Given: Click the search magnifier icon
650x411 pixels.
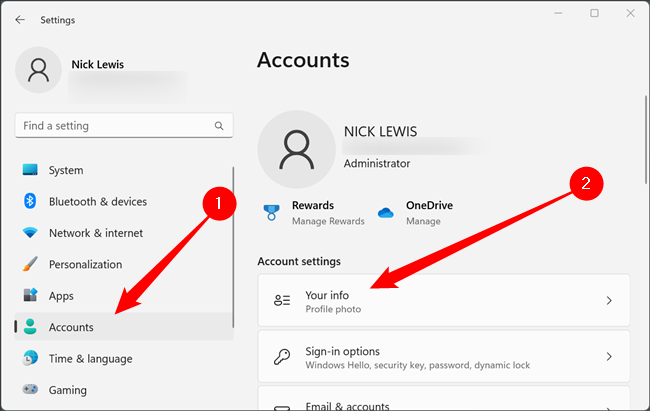Looking at the screenshot, I should (219, 126).
